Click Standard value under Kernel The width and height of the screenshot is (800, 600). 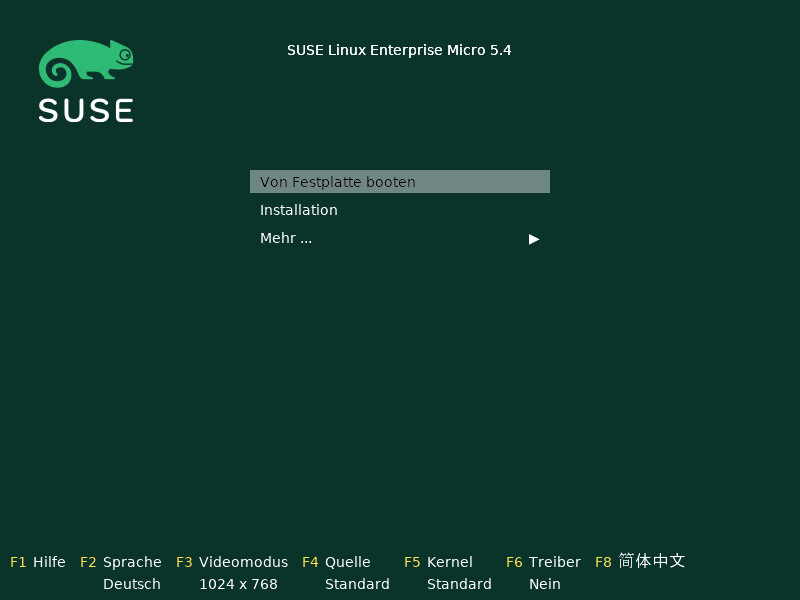pos(459,584)
